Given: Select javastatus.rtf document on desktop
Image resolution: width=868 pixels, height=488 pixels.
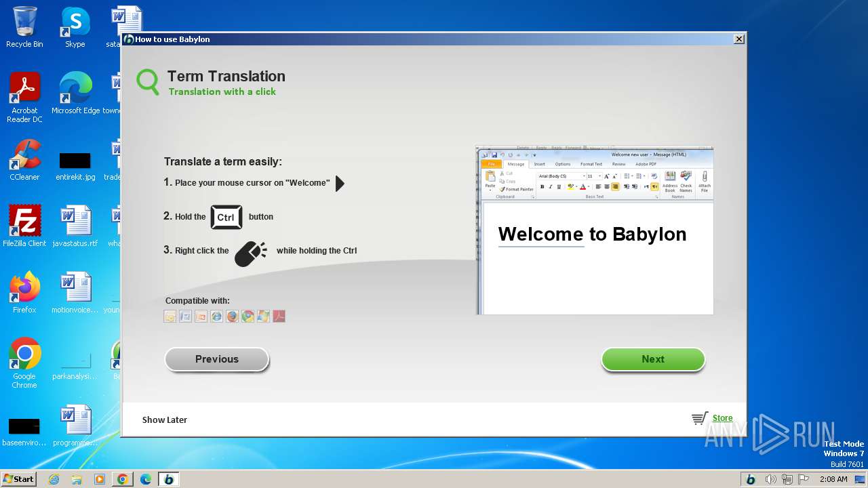Looking at the screenshot, I should click(x=75, y=226).
